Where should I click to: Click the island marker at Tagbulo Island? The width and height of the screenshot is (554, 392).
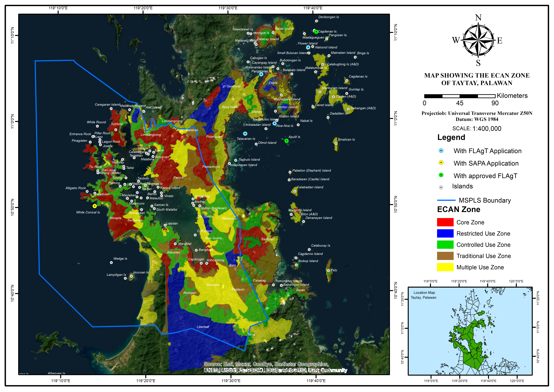236,160
